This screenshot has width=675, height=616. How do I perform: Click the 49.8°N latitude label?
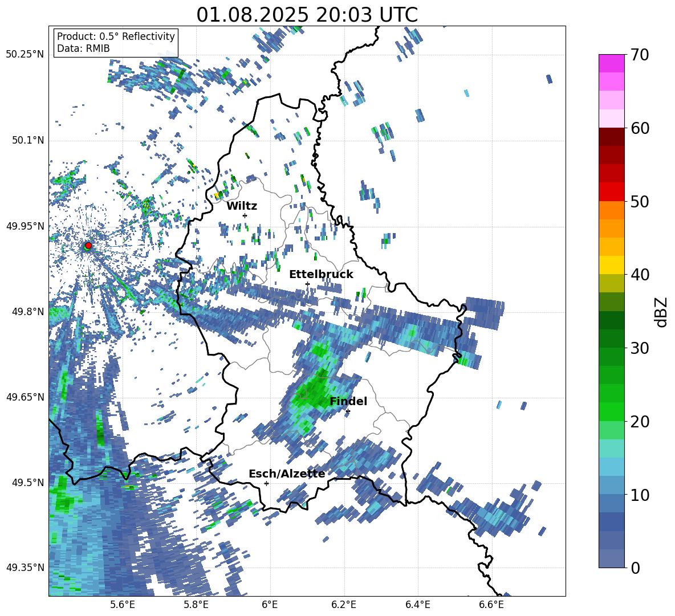(28, 312)
